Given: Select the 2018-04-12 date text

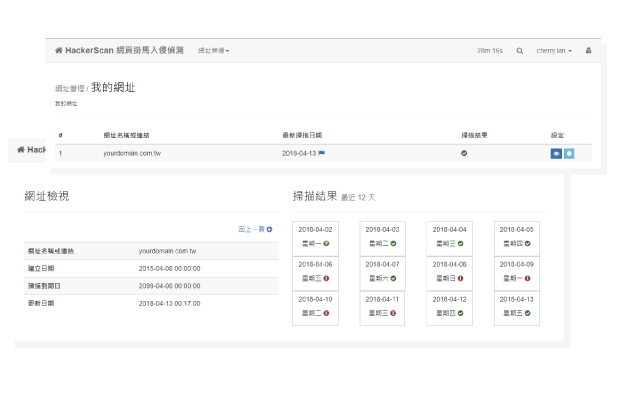Looking at the screenshot, I should pos(450,300).
